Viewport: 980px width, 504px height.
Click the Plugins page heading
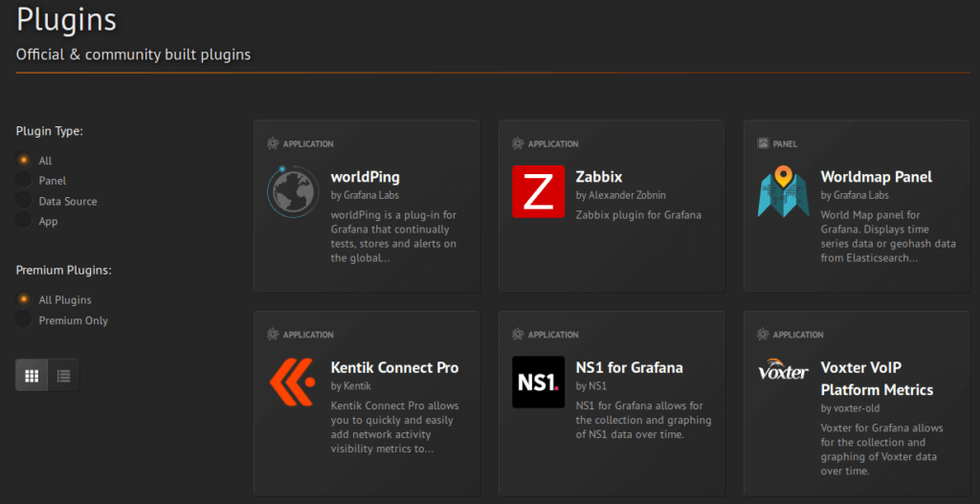pyautogui.click(x=66, y=20)
